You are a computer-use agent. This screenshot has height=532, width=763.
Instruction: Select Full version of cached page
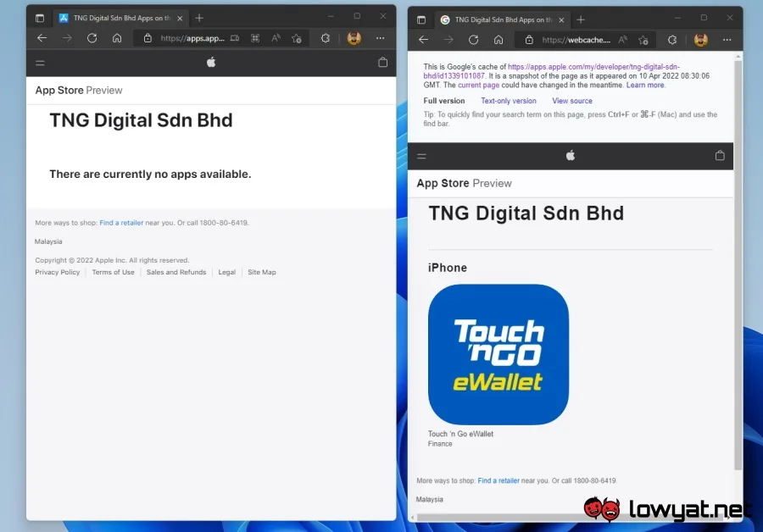coord(443,101)
